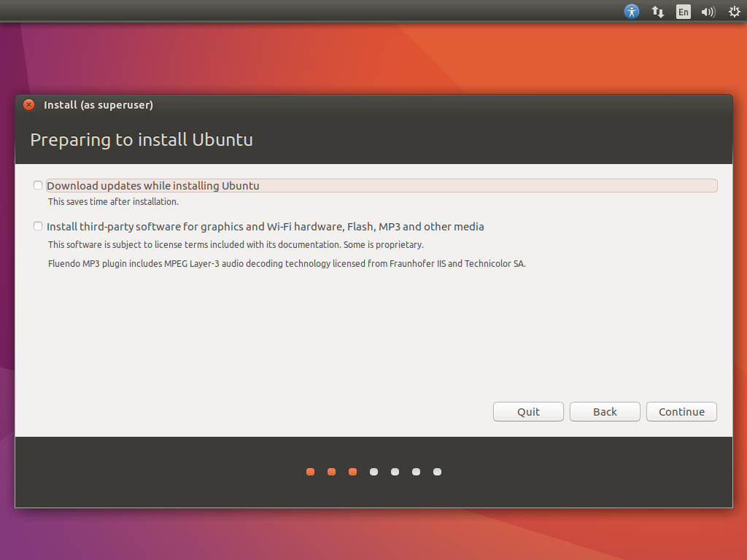Viewport: 747px width, 560px height.
Task: Open the system gear session menu
Action: (734, 12)
